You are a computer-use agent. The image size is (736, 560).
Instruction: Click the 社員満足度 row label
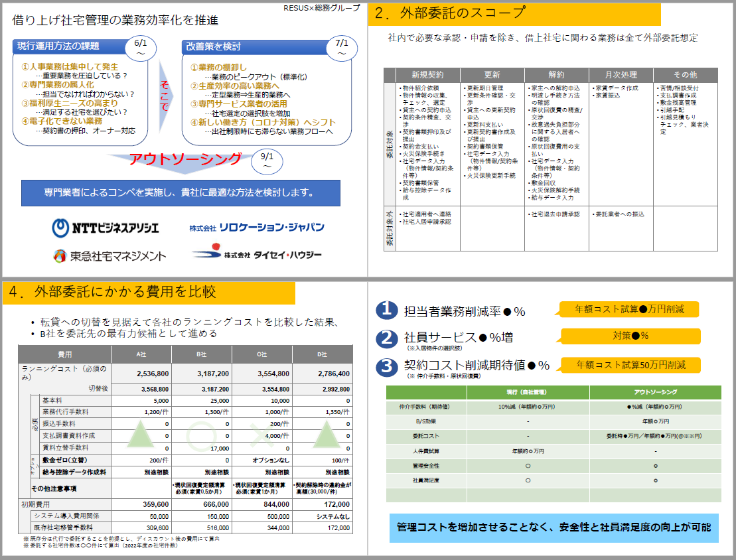tap(425, 480)
